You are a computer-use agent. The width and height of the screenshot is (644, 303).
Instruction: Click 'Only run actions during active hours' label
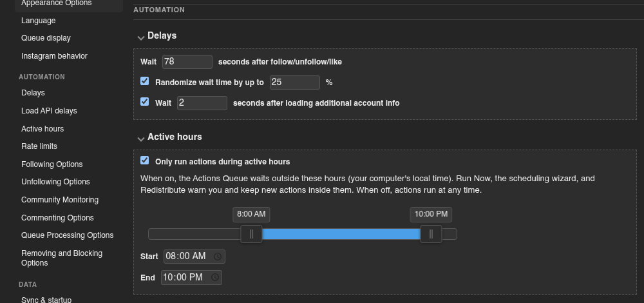tap(223, 162)
